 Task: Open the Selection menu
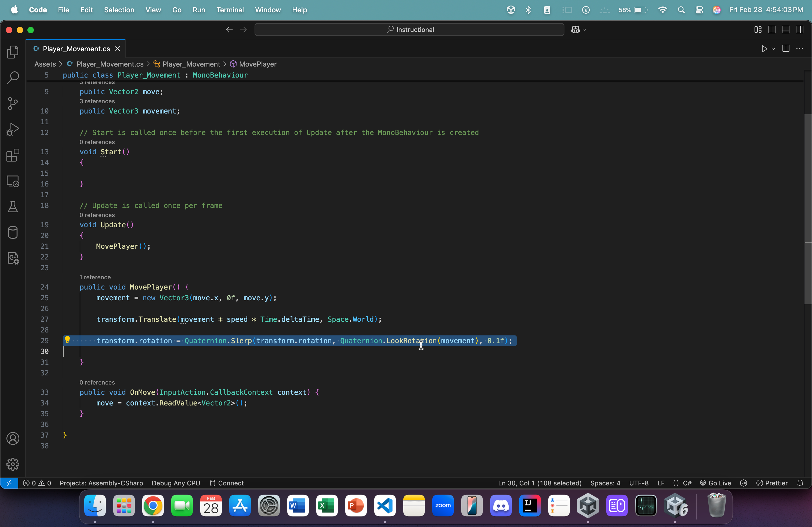tap(119, 10)
